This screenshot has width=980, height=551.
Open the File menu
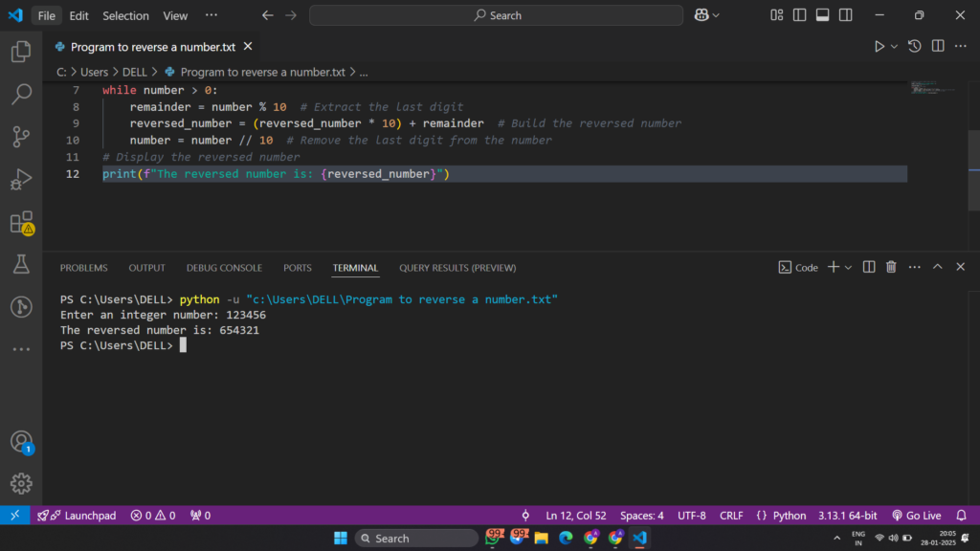click(46, 15)
